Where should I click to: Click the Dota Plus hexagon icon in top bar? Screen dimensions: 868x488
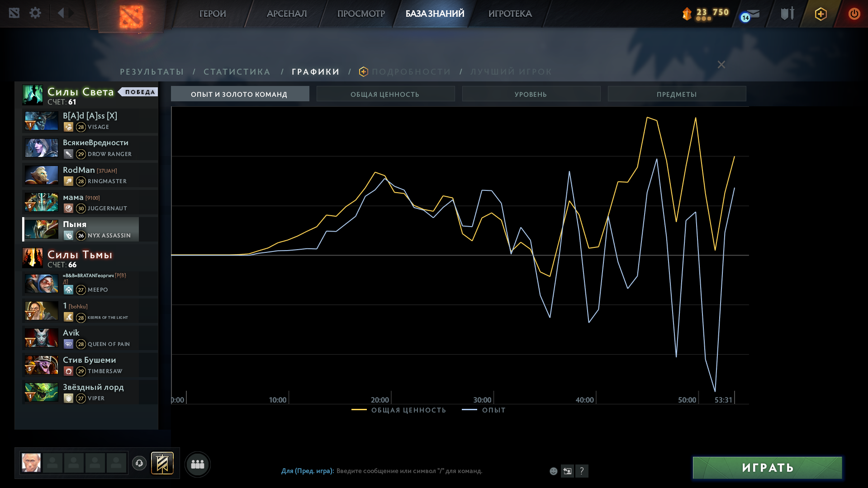tap(821, 14)
